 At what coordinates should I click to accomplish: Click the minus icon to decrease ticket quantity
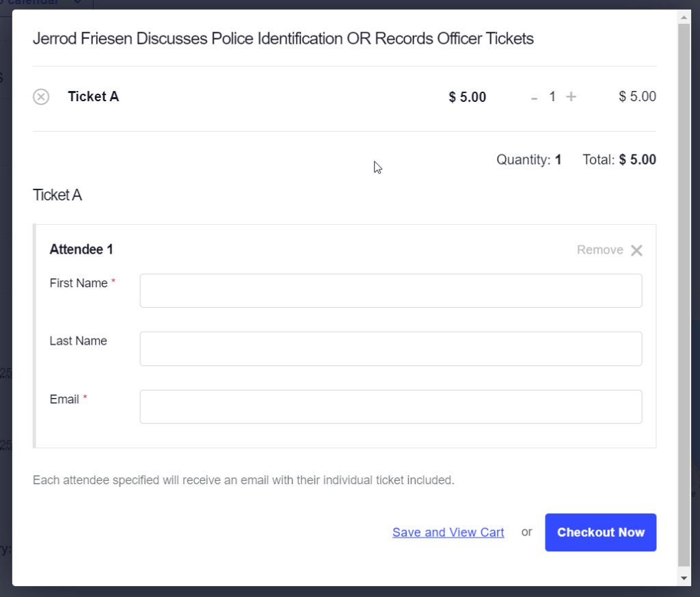tap(534, 96)
